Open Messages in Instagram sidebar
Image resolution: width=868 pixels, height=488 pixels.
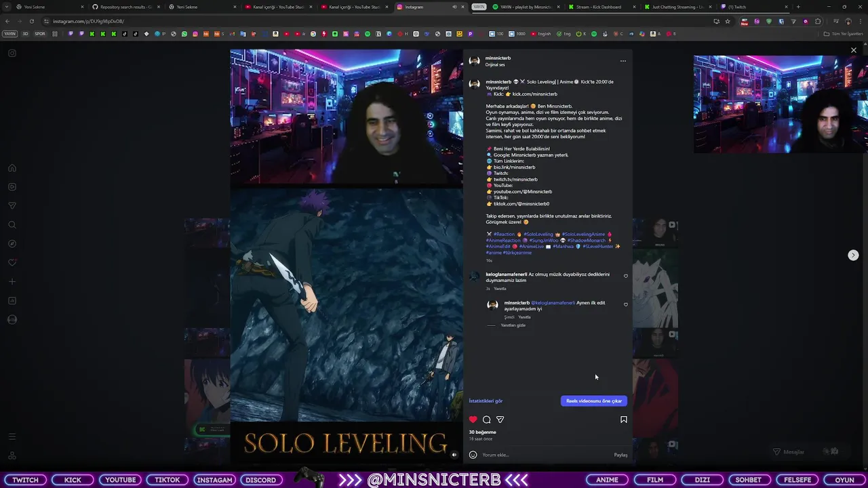click(12, 206)
